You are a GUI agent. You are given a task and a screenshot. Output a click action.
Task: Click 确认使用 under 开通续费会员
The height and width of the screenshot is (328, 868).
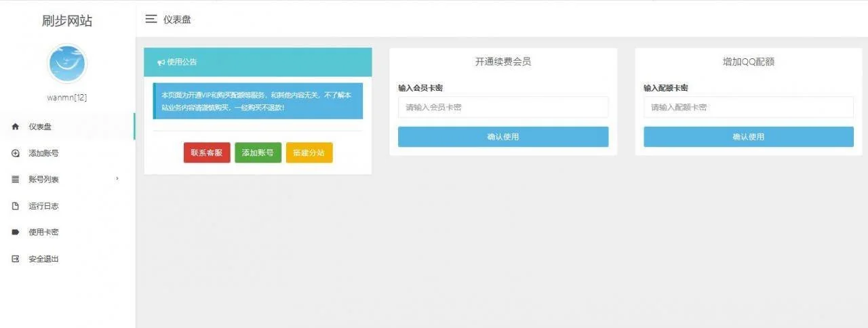(x=502, y=137)
